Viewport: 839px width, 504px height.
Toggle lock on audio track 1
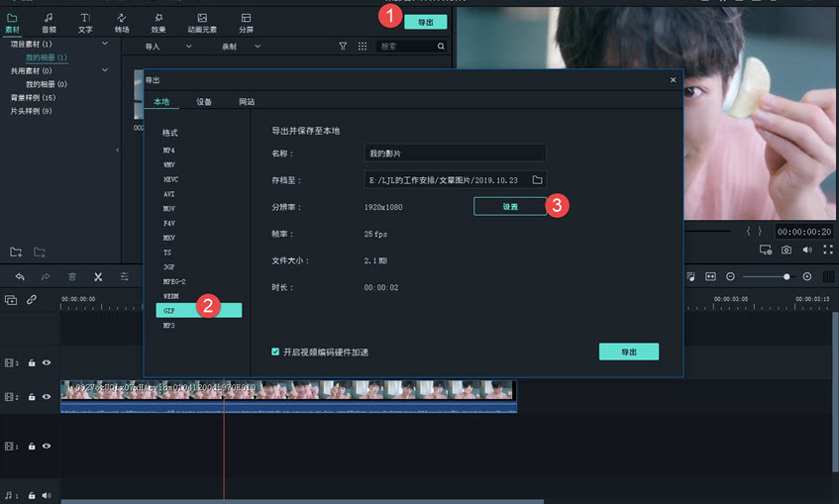pyautogui.click(x=32, y=495)
